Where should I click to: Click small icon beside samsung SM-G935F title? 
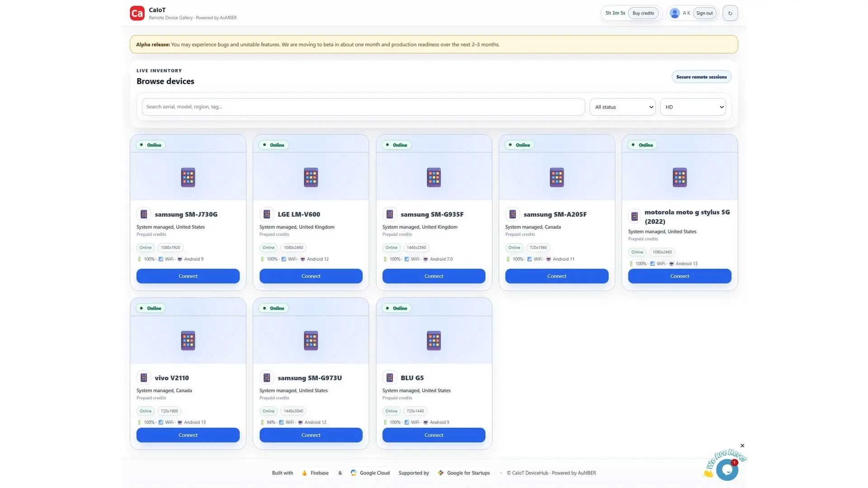pyautogui.click(x=390, y=214)
